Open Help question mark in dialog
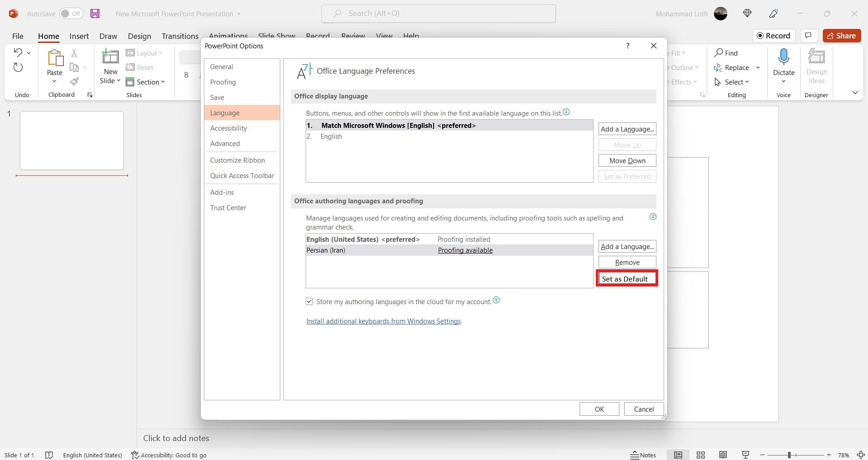 click(627, 46)
